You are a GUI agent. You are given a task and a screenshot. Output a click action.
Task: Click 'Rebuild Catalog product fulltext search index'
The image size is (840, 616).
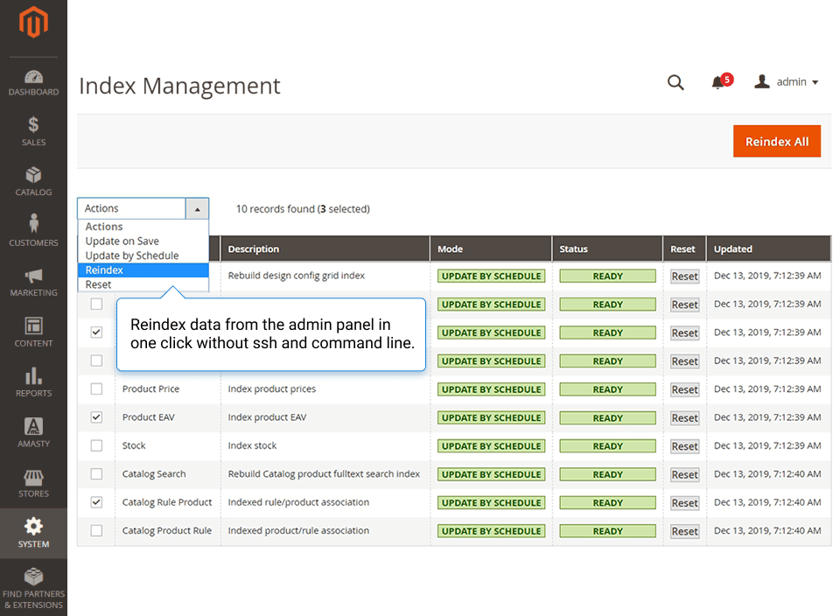tap(324, 474)
